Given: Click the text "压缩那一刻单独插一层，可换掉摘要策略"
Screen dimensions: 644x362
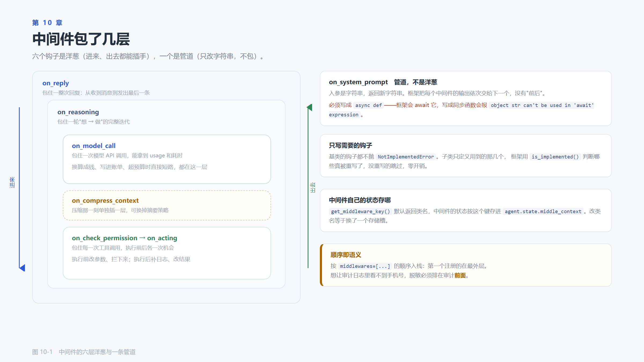Looking at the screenshot, I should [120, 210].
